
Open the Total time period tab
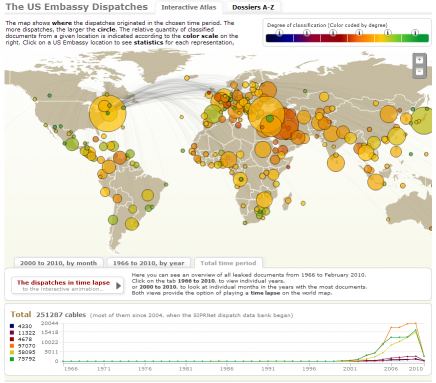pyautogui.click(x=228, y=263)
